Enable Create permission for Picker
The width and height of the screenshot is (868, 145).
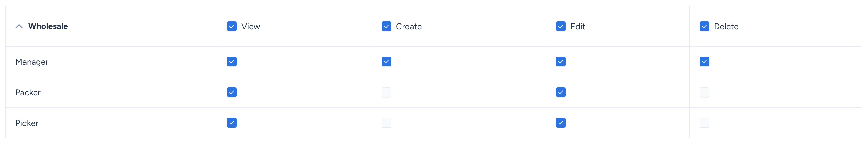tap(386, 123)
